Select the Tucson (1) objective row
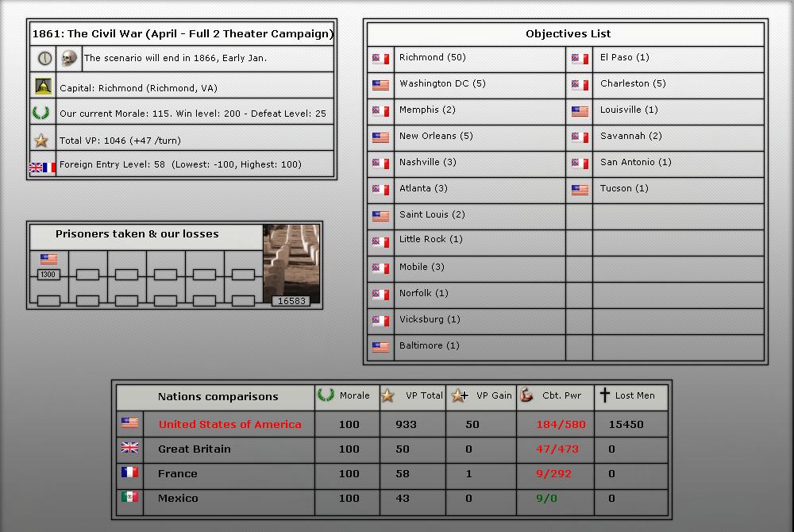This screenshot has height=532, width=794. pyautogui.click(x=624, y=189)
